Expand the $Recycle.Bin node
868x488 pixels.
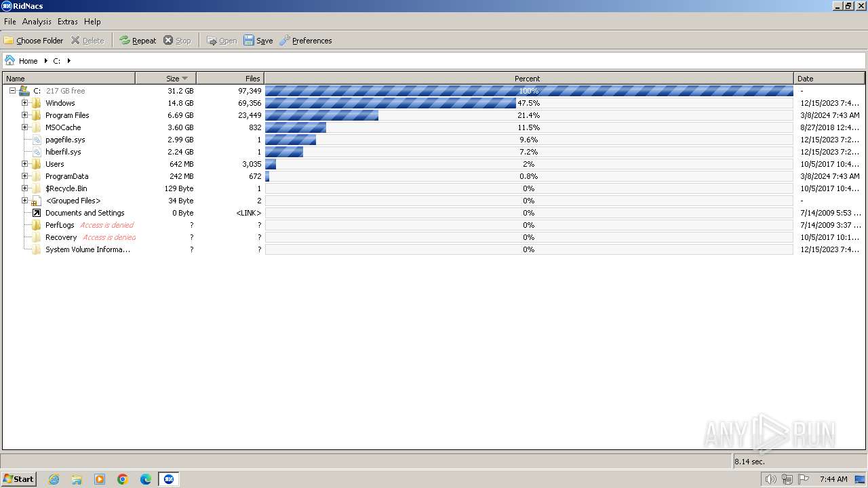pos(24,188)
